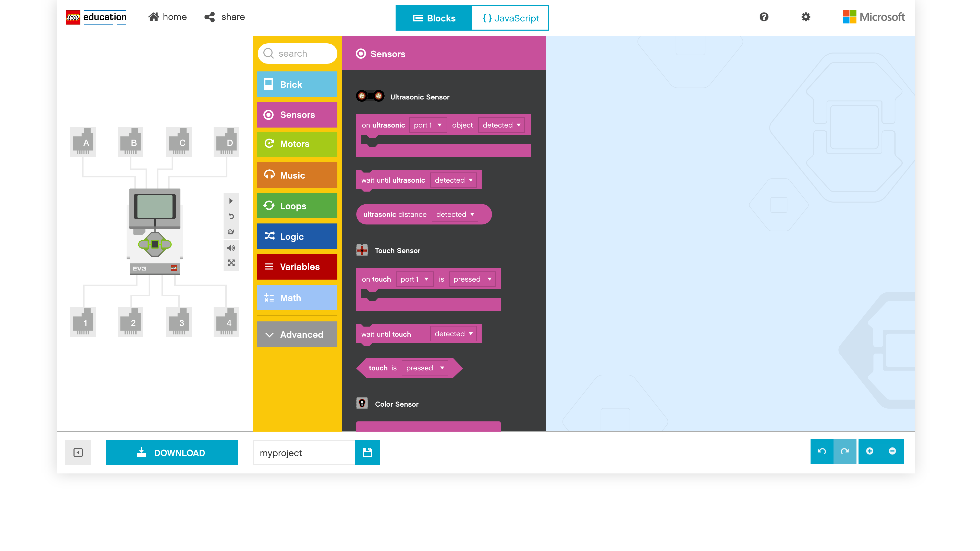Click the DOWNLOAD button
Screen dimensions: 980x551
171,453
